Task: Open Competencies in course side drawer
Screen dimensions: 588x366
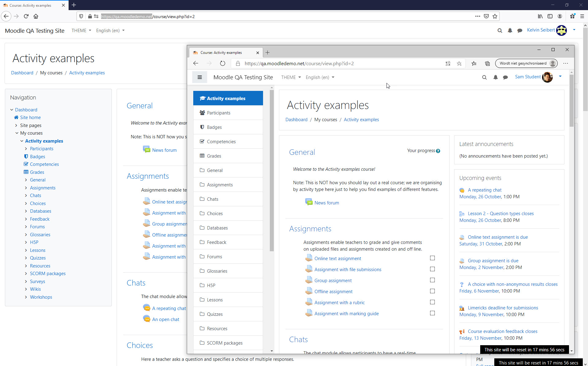Action: [x=228, y=141]
